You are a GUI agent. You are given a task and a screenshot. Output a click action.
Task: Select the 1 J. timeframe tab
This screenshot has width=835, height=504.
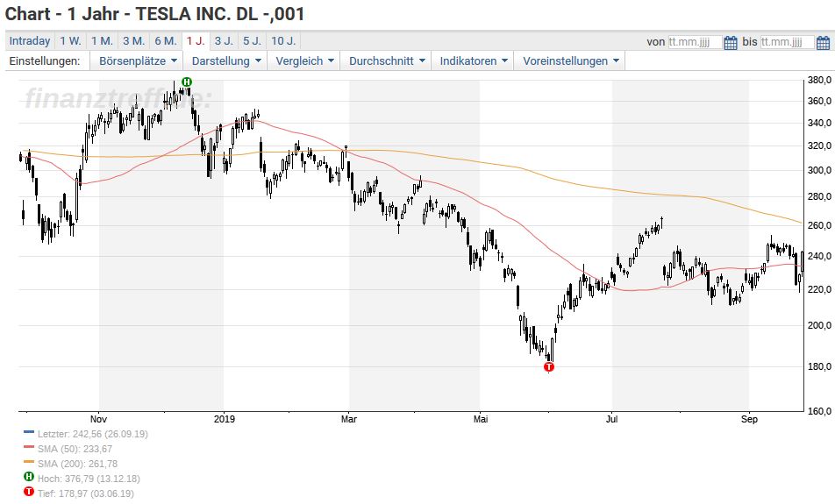196,41
